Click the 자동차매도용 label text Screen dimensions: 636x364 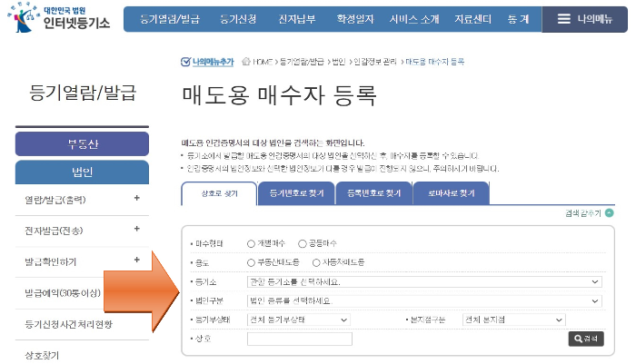pos(343,262)
